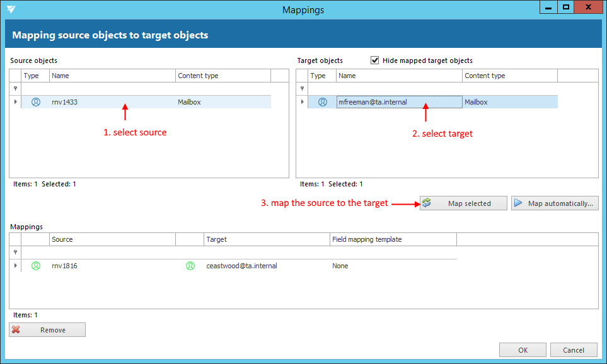Sort target objects by Content type column
The height and width of the screenshot is (364, 607).
(x=509, y=76)
